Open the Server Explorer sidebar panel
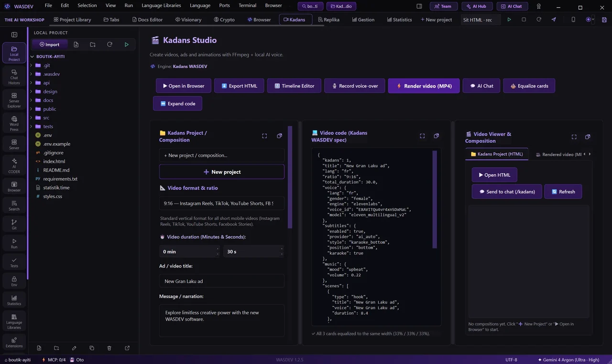 point(14,100)
